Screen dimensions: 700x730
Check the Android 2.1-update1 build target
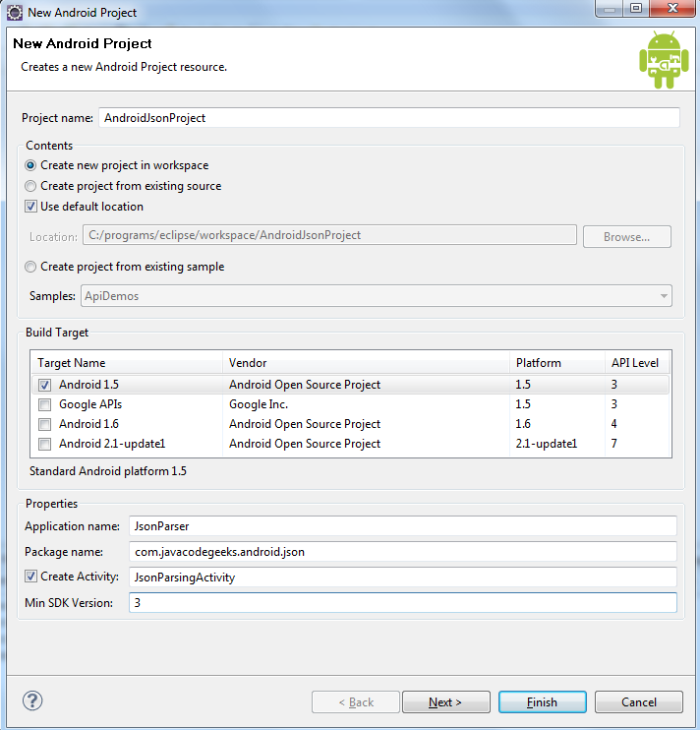click(44, 444)
